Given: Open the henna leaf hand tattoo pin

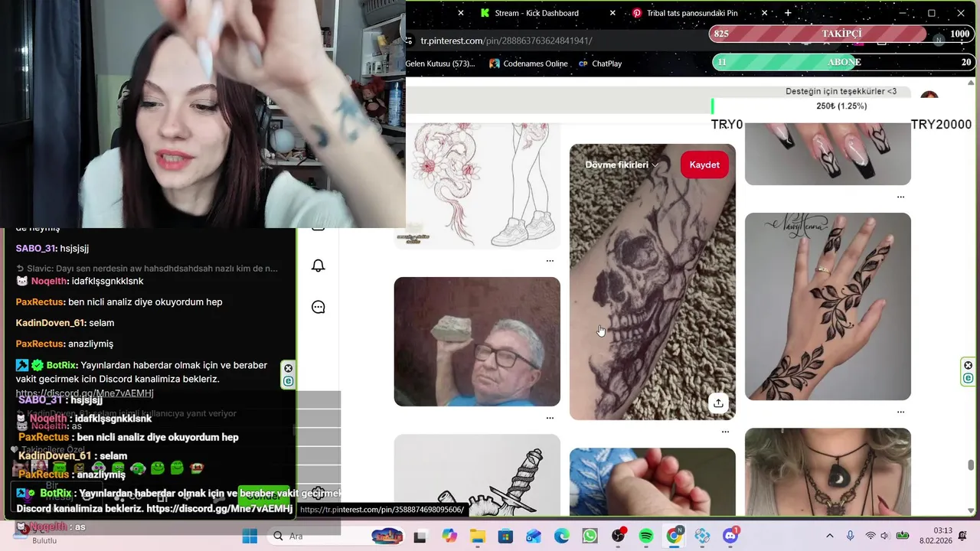Looking at the screenshot, I should (x=828, y=306).
